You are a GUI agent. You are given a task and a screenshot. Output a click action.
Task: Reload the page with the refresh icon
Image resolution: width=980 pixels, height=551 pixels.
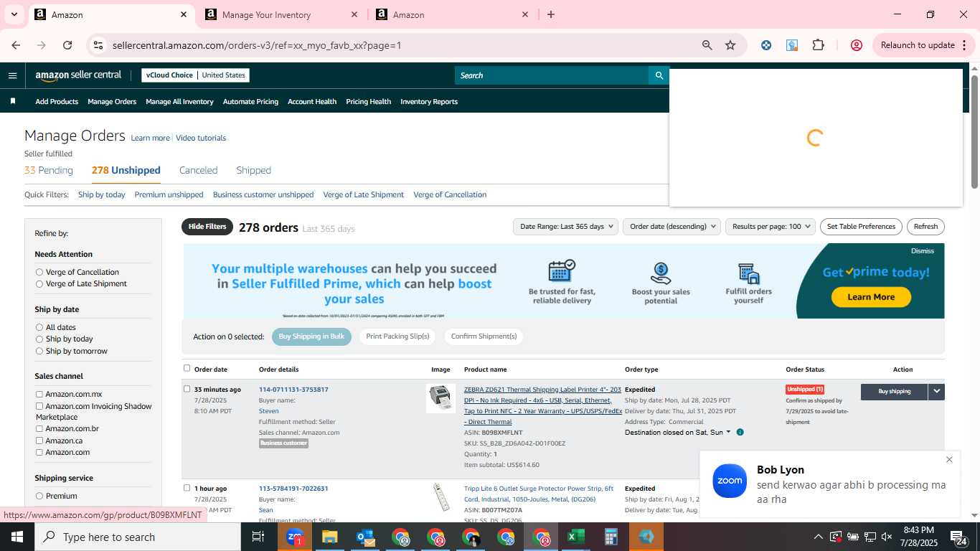coord(67,45)
